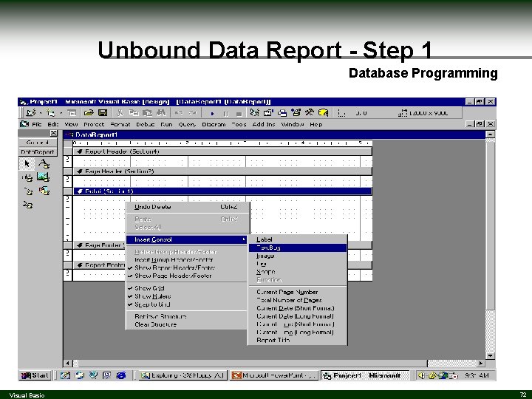Collapse the Detail (Section1) section
The height and width of the screenshot is (399, 532).
point(80,191)
